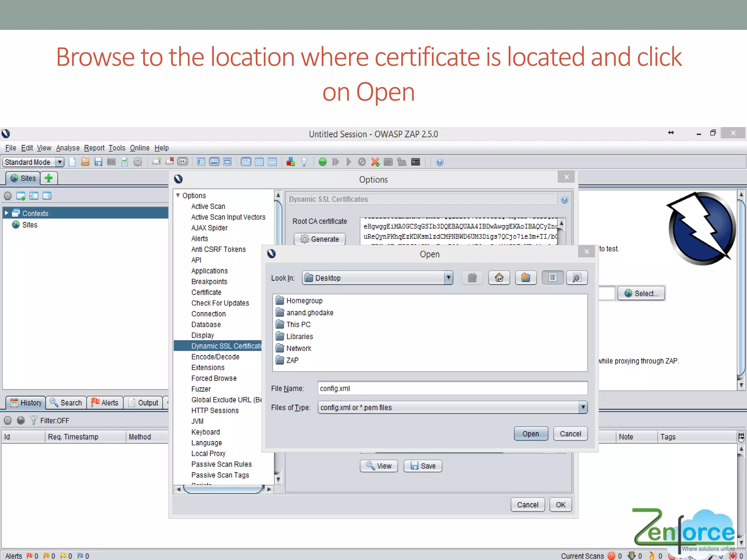Image resolution: width=747 pixels, height=560 pixels.
Task: Expand the Contexts tree node
Action: (x=6, y=213)
